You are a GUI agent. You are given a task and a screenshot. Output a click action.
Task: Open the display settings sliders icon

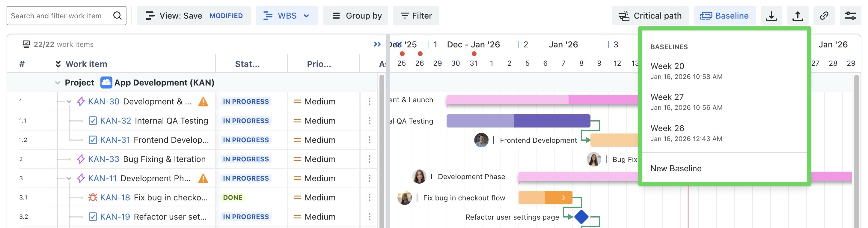point(850,16)
